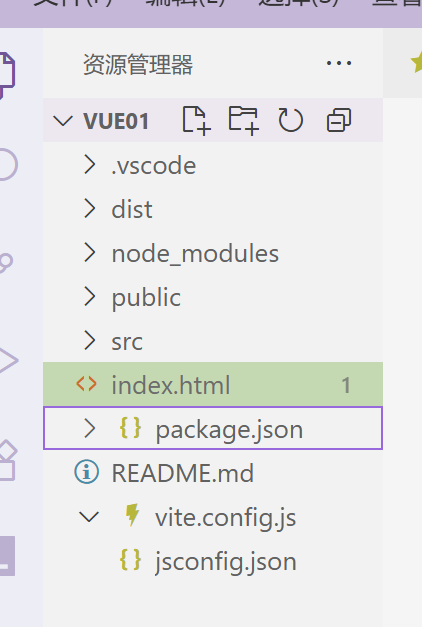Select the dist folder name
Image resolution: width=422 pixels, height=627 pixels.
point(132,209)
